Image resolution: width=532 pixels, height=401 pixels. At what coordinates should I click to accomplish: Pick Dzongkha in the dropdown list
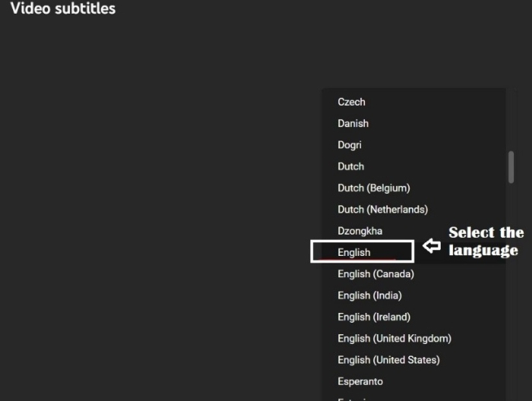coord(359,230)
